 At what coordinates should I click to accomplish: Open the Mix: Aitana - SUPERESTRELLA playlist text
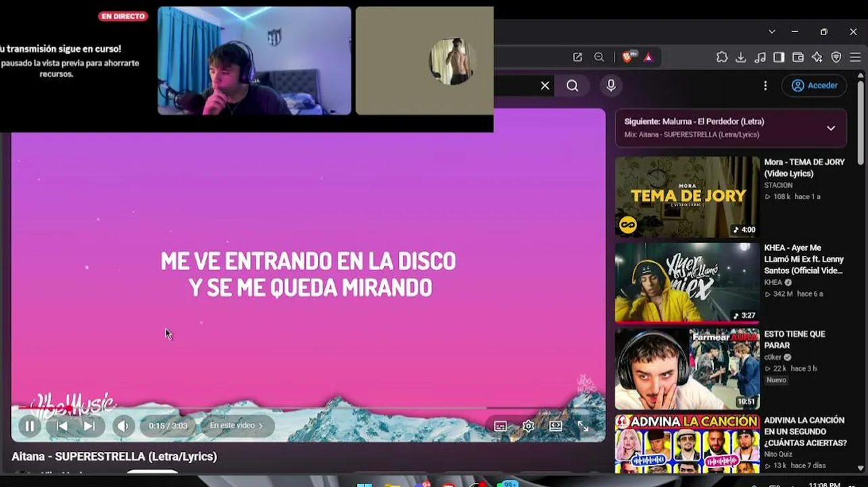pyautogui.click(x=692, y=135)
